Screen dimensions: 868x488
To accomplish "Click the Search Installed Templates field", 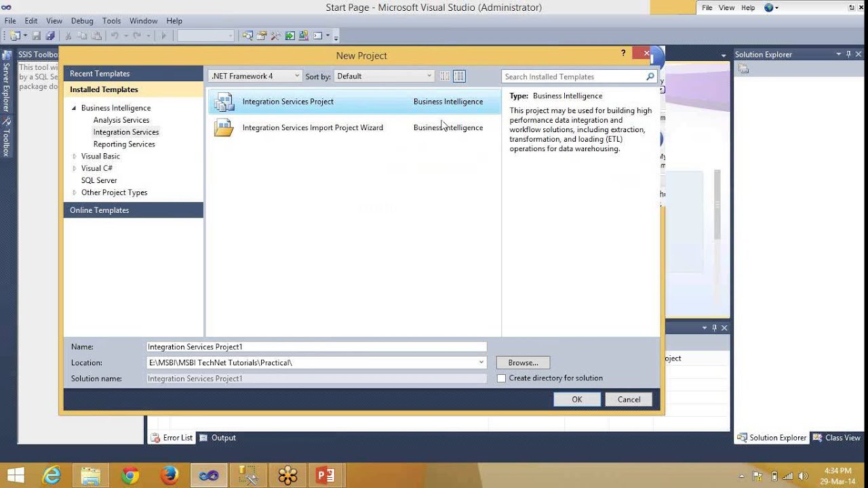I will (573, 77).
